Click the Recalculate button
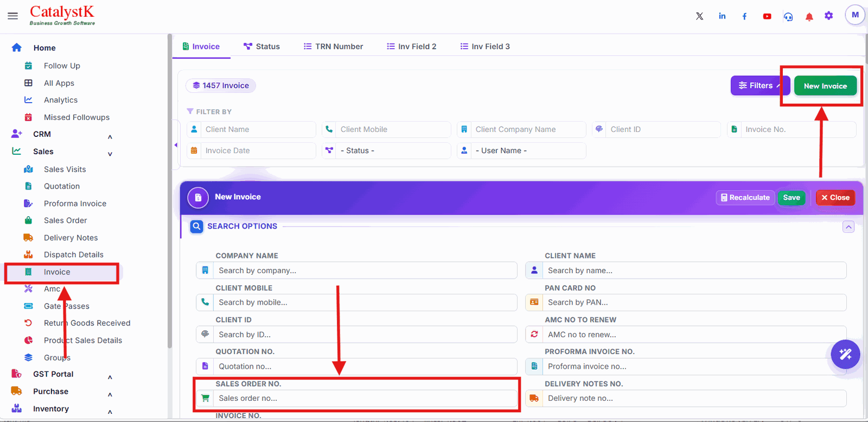Image resolution: width=868 pixels, height=422 pixels. (745, 198)
